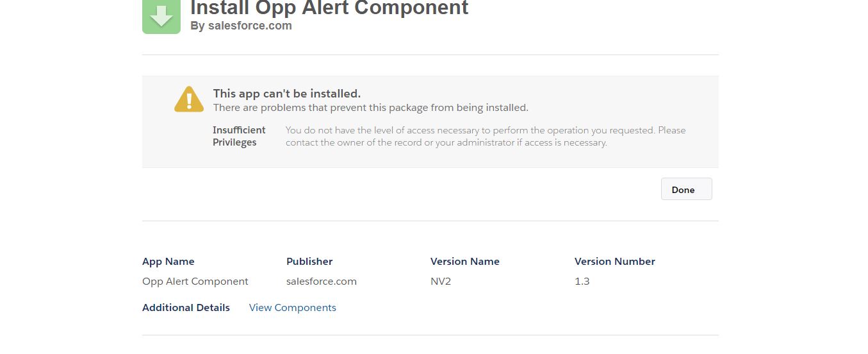868x354 pixels.
Task: Open the View Components link
Action: [292, 308]
